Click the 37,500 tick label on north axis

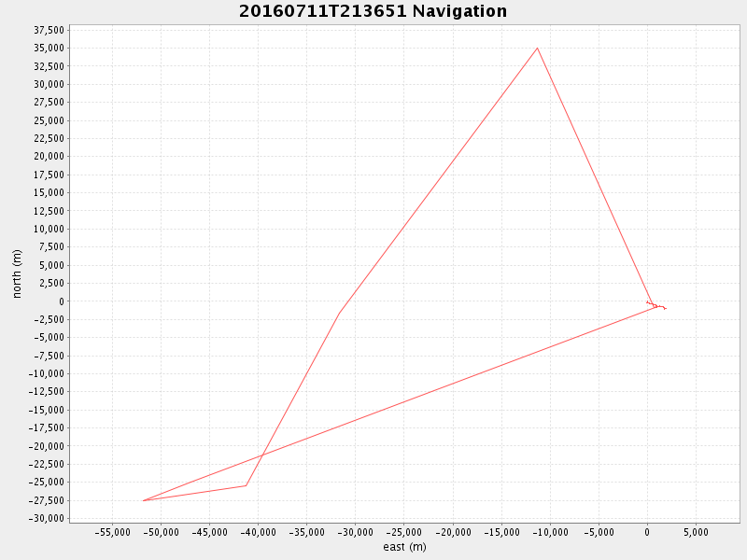click(46, 30)
